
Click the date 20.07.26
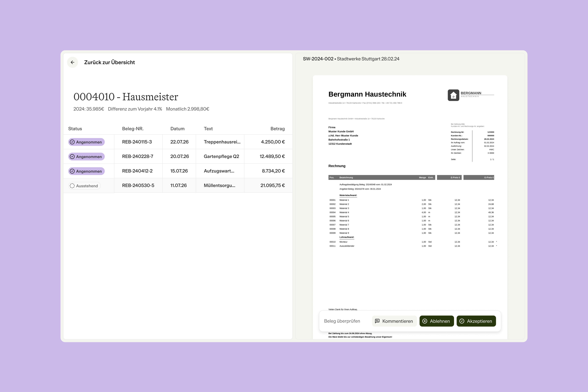(x=179, y=156)
